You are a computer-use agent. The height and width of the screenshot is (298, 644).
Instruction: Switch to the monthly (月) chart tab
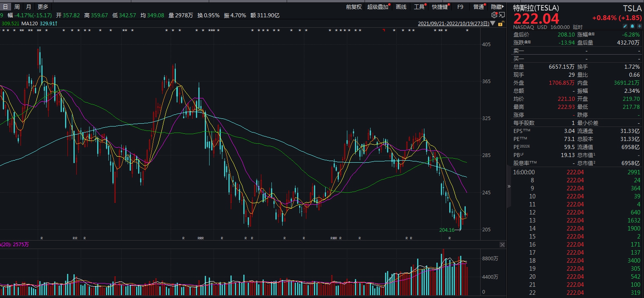pyautogui.click(x=29, y=7)
